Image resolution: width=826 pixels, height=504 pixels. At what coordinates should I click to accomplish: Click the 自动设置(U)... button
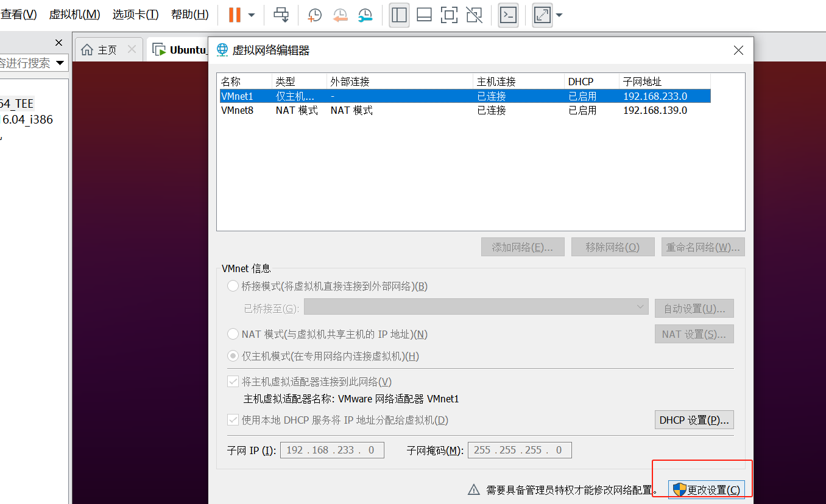(x=694, y=309)
